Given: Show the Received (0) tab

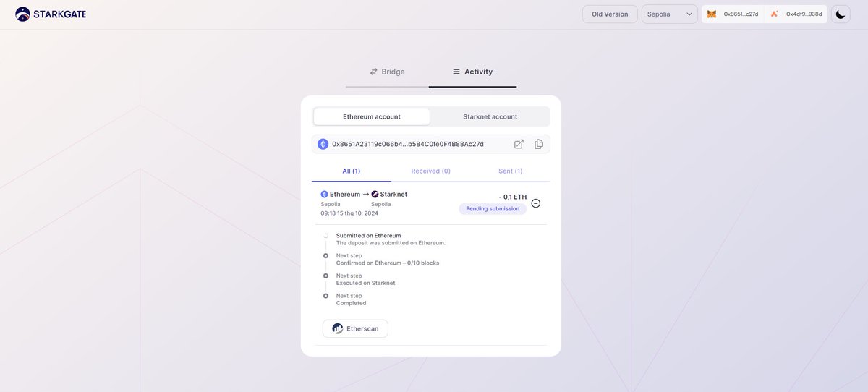Looking at the screenshot, I should point(431,171).
